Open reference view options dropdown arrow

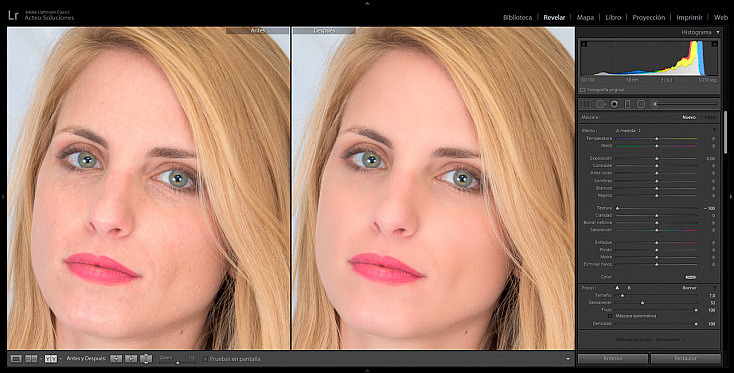(x=40, y=359)
